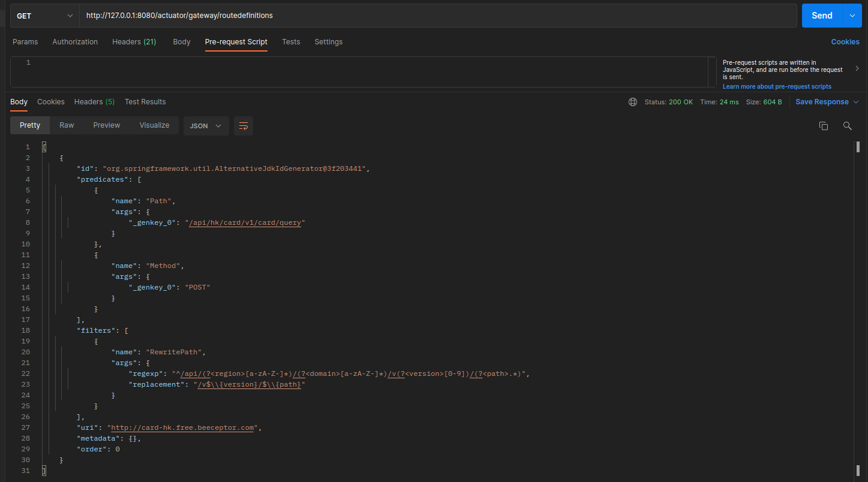Open the response Cookies tab
Image resolution: width=868 pixels, height=482 pixels.
[x=51, y=102]
